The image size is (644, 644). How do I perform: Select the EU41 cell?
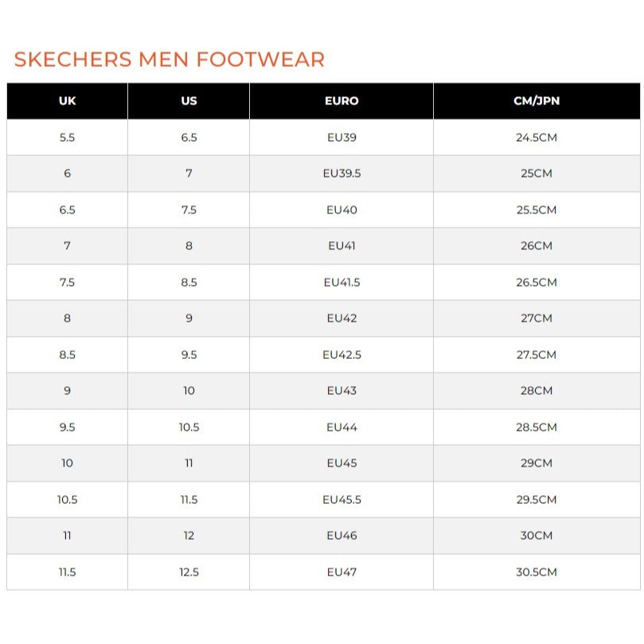click(x=342, y=246)
